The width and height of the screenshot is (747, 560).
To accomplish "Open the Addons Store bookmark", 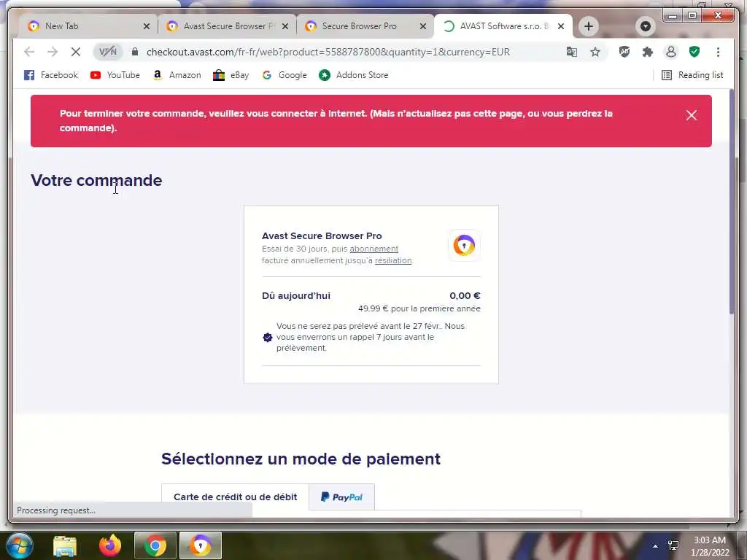I will [x=354, y=75].
